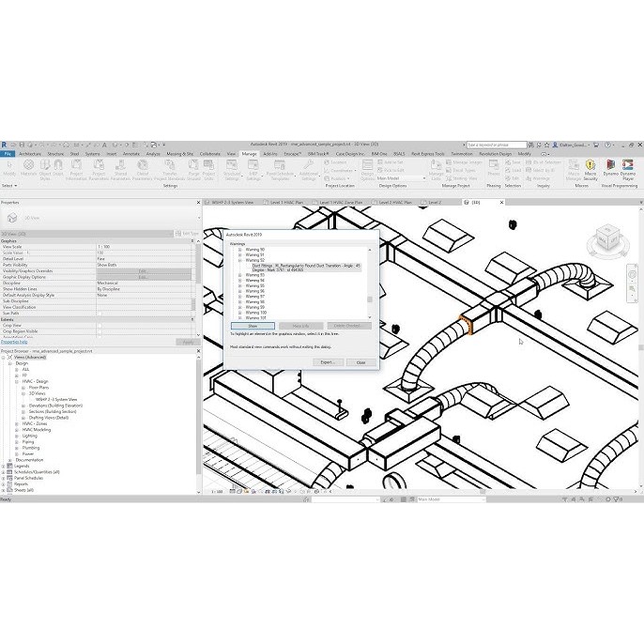Toggle the Crop View checkbox
Image resolution: width=644 pixels, height=644 pixels.
click(100, 325)
